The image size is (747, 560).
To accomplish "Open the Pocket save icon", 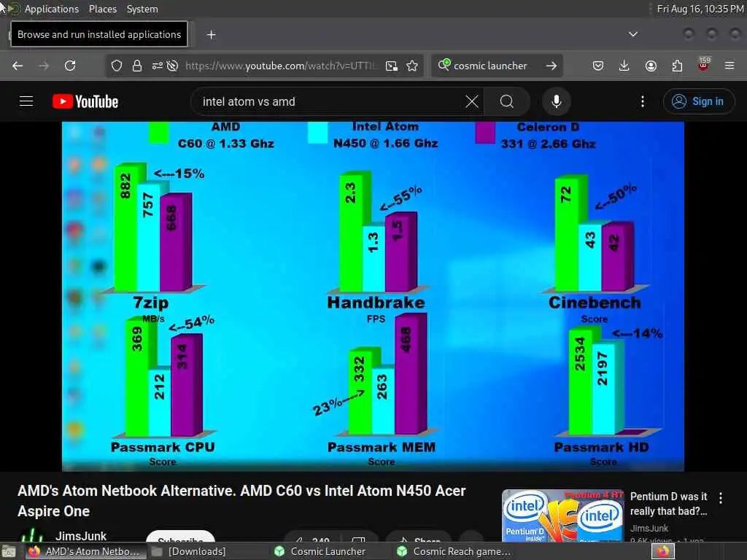I will pos(598,66).
